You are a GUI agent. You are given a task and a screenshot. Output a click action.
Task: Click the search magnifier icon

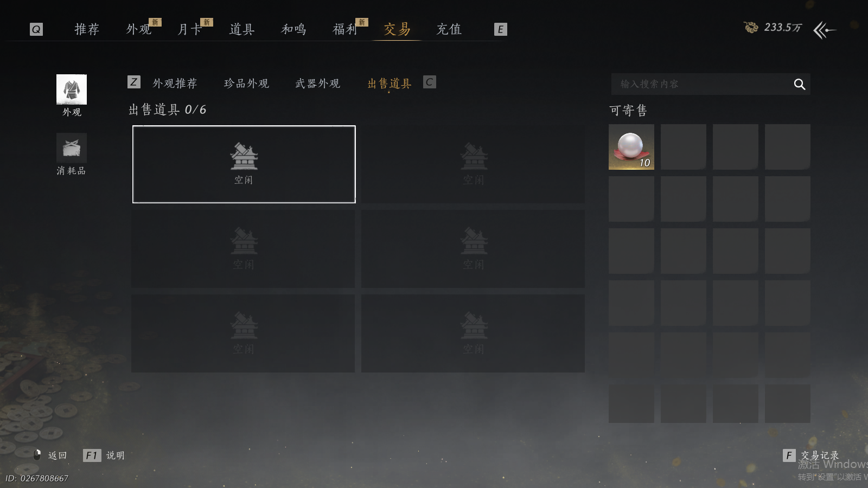click(x=799, y=84)
